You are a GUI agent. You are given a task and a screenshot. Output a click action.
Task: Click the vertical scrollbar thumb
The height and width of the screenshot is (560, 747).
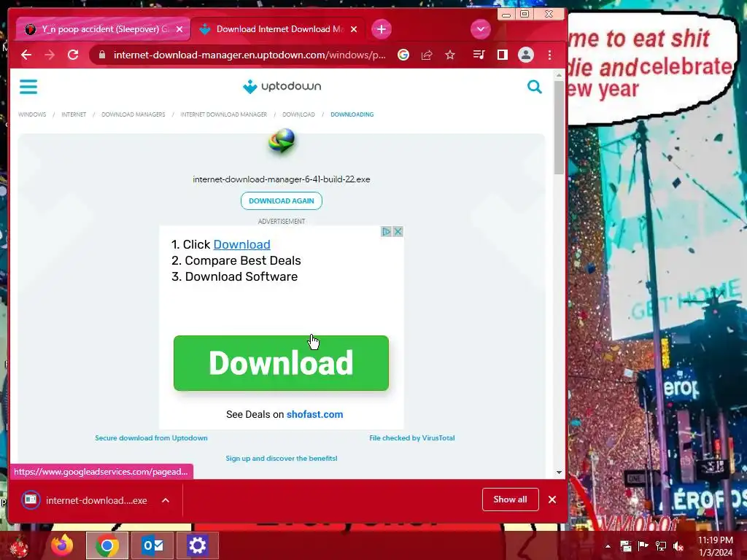point(559,128)
